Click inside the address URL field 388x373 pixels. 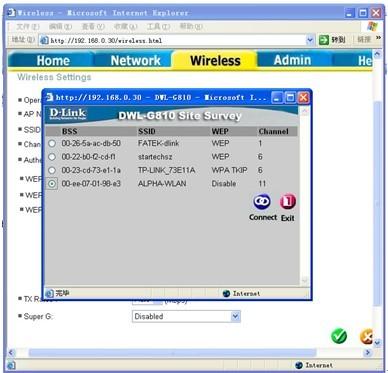[177, 41]
